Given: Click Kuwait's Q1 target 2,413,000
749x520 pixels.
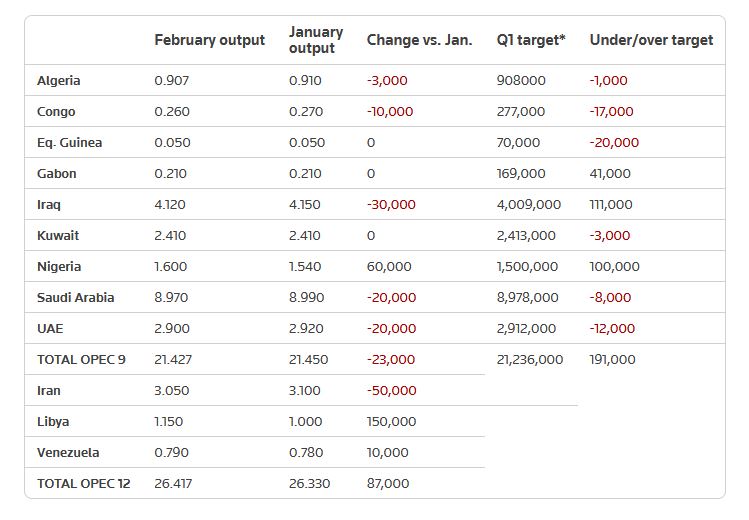Looking at the screenshot, I should 526,235.
